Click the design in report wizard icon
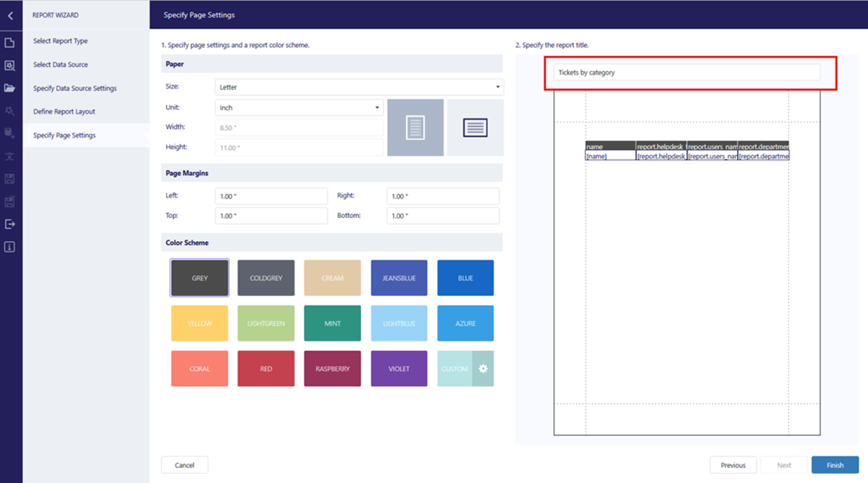 coord(10,66)
